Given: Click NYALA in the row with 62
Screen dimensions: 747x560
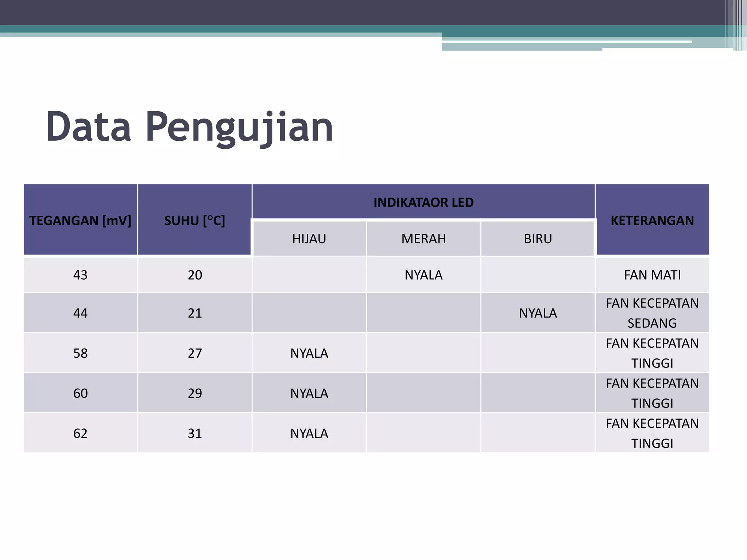Looking at the screenshot, I should click(x=309, y=433).
